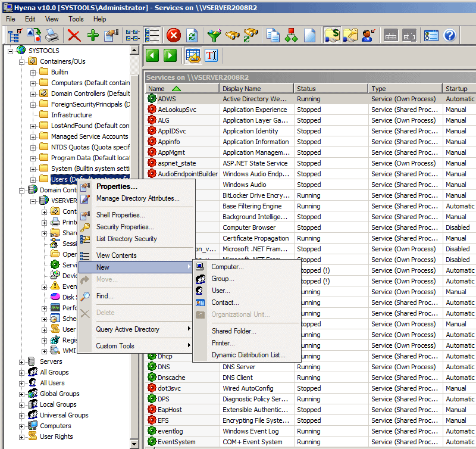The image size is (476, 449).
Task: Click the blue help question mark icon
Action: [x=450, y=35]
